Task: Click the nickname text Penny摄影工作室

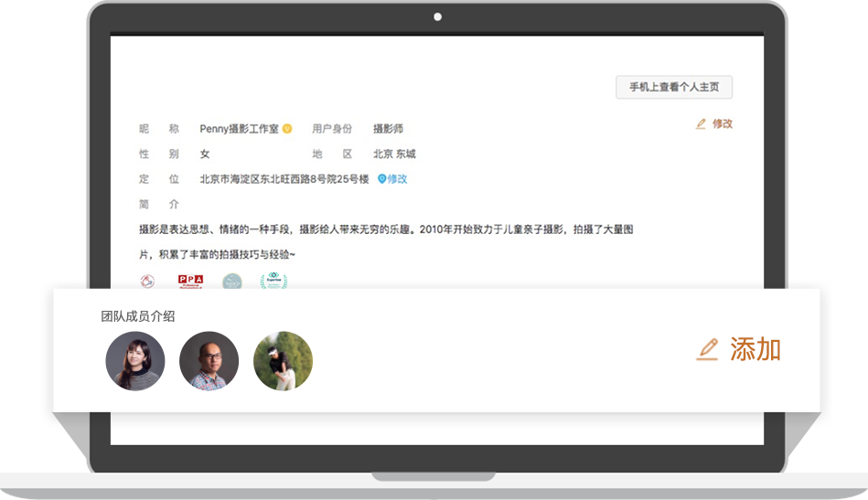Action: (x=239, y=129)
